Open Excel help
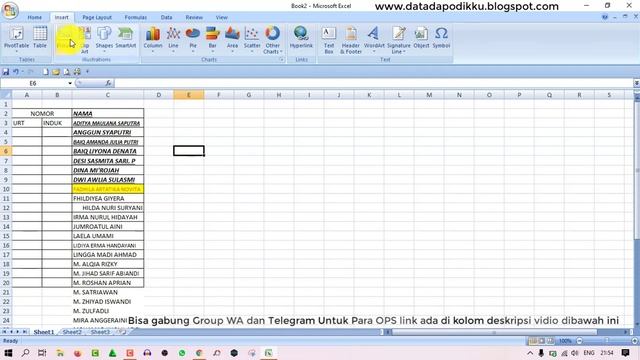The height and width of the screenshot is (360, 640). (x=605, y=17)
